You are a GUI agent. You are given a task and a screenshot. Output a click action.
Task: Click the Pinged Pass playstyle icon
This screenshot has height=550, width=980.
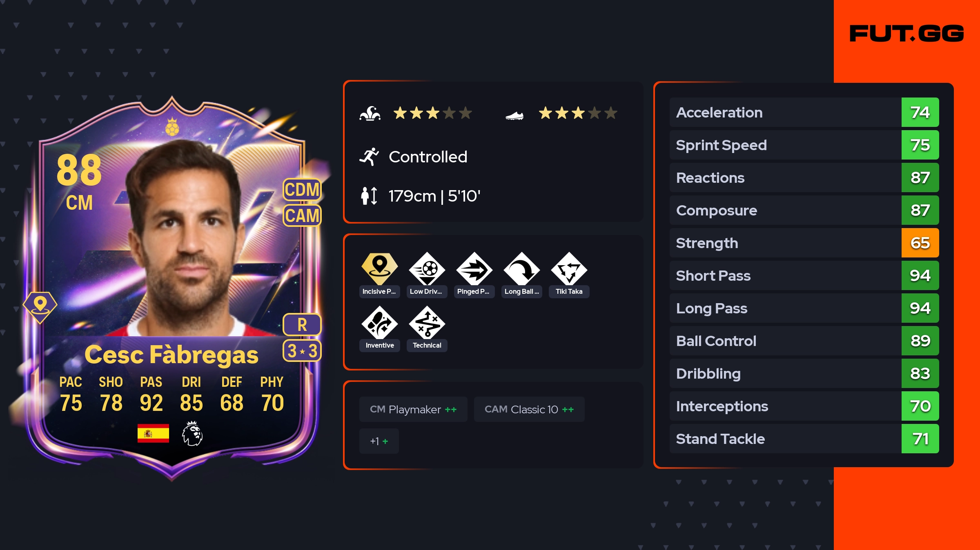[x=474, y=269]
